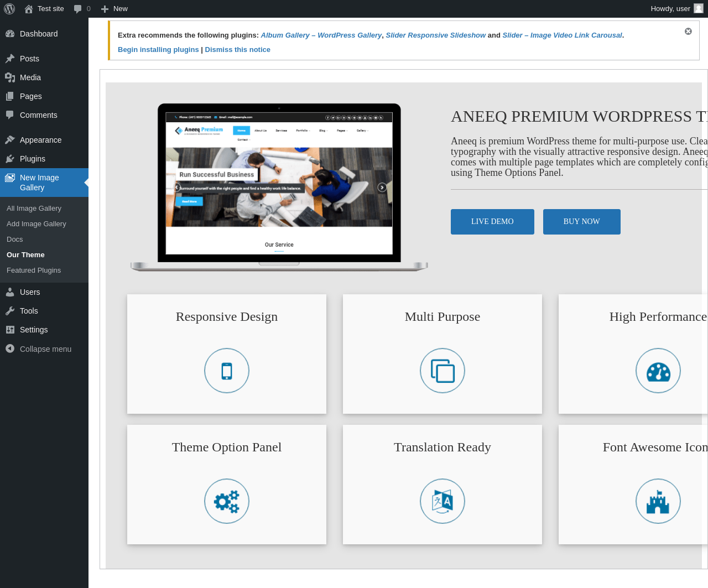
Task: Click the BUY NOW button
Action: pos(582,222)
